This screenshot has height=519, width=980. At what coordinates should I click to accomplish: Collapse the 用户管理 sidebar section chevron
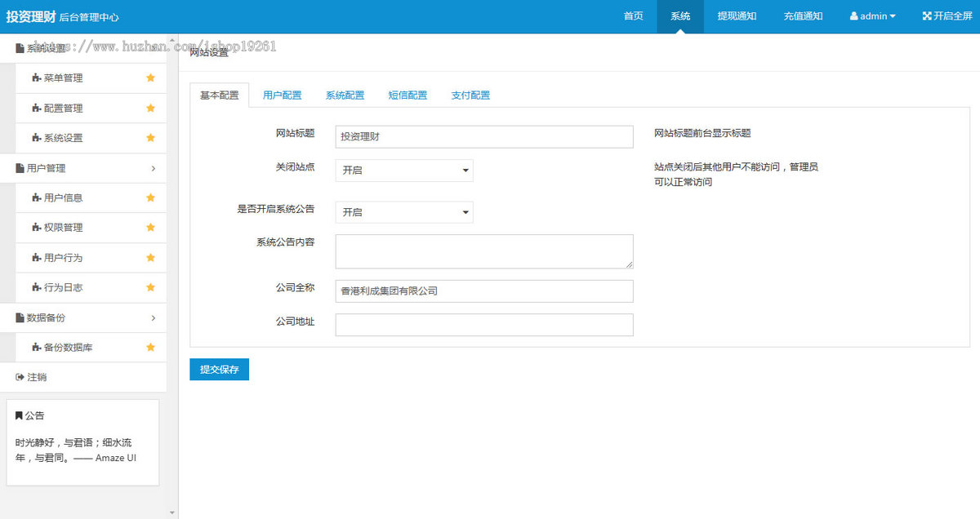tap(154, 168)
